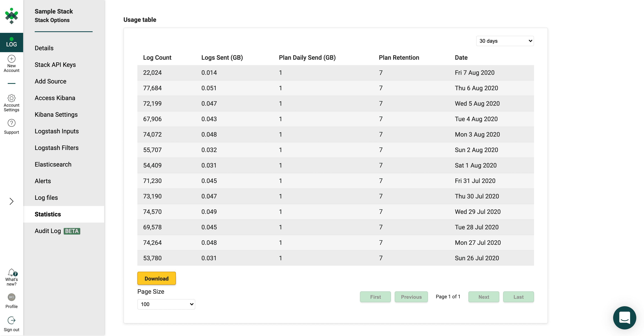Open the Statistics menu item
Viewport: 644px width, 336px height.
point(48,214)
